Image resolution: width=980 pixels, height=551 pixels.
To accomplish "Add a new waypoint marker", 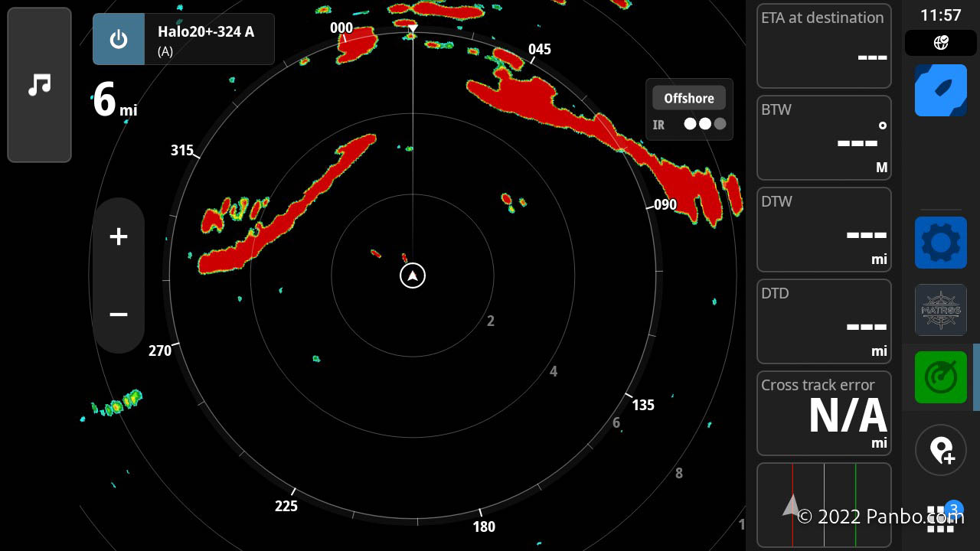I will coord(941,451).
